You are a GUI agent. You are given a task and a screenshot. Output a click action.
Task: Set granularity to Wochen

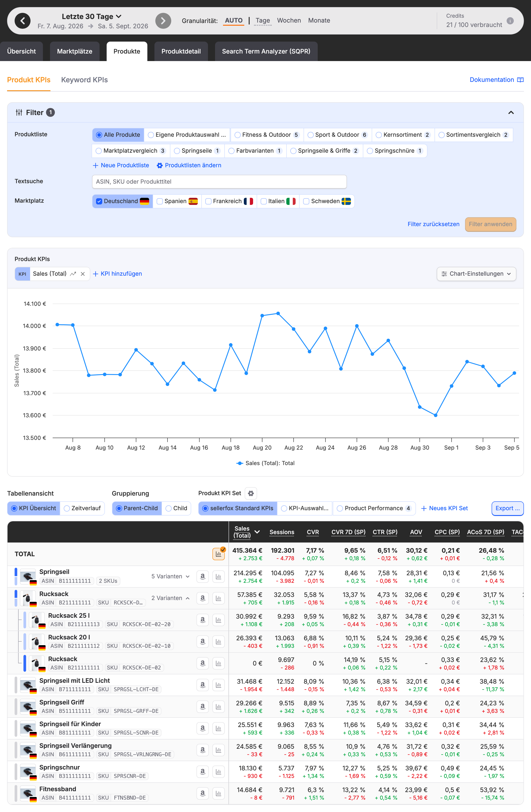tap(289, 21)
